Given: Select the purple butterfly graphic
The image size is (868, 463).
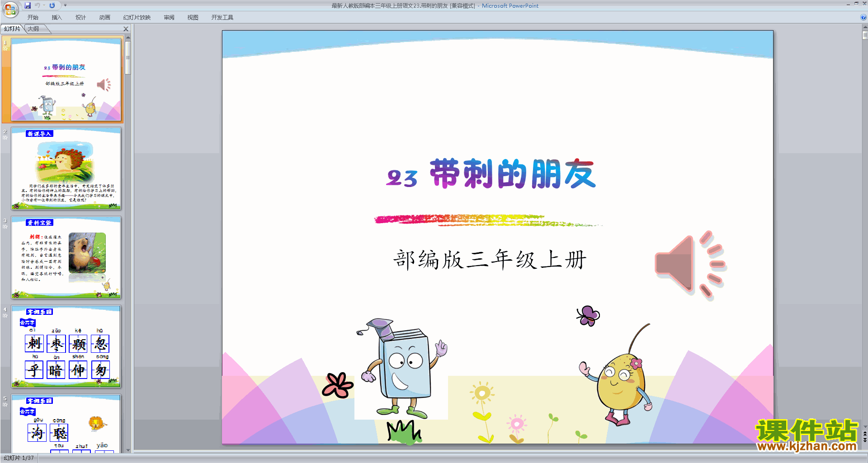Looking at the screenshot, I should (588, 316).
